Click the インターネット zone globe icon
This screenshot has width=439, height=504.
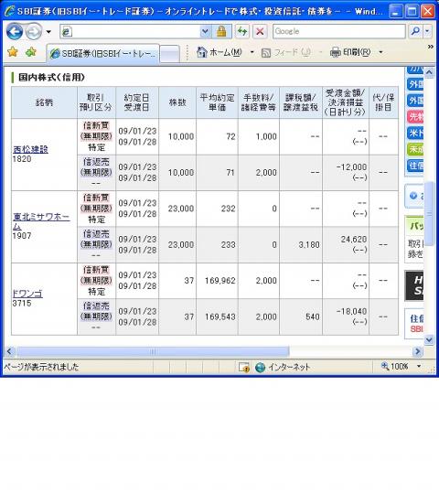click(x=260, y=367)
